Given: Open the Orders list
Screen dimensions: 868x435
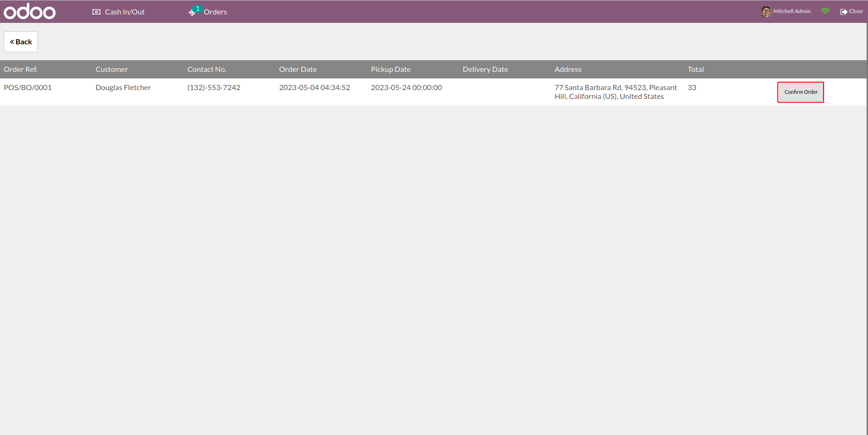Looking at the screenshot, I should [207, 12].
